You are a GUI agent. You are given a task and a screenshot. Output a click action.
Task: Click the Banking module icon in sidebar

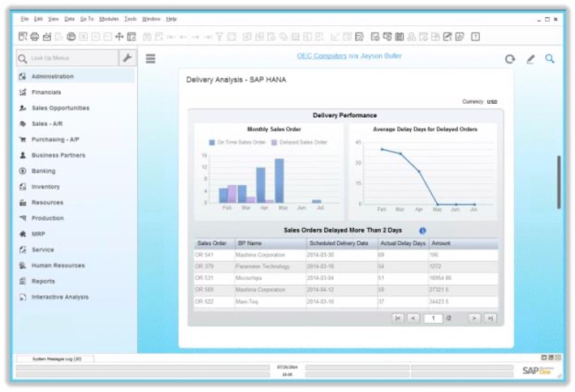(x=23, y=171)
